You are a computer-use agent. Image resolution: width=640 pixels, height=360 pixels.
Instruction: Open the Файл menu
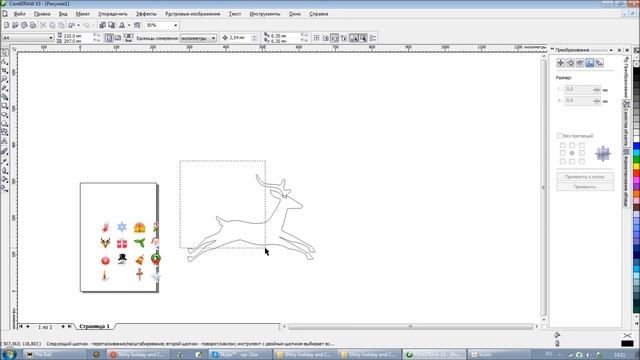[19, 14]
